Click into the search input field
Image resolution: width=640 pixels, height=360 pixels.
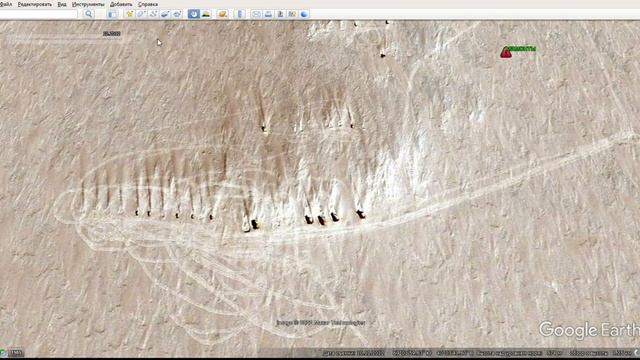pos(38,14)
